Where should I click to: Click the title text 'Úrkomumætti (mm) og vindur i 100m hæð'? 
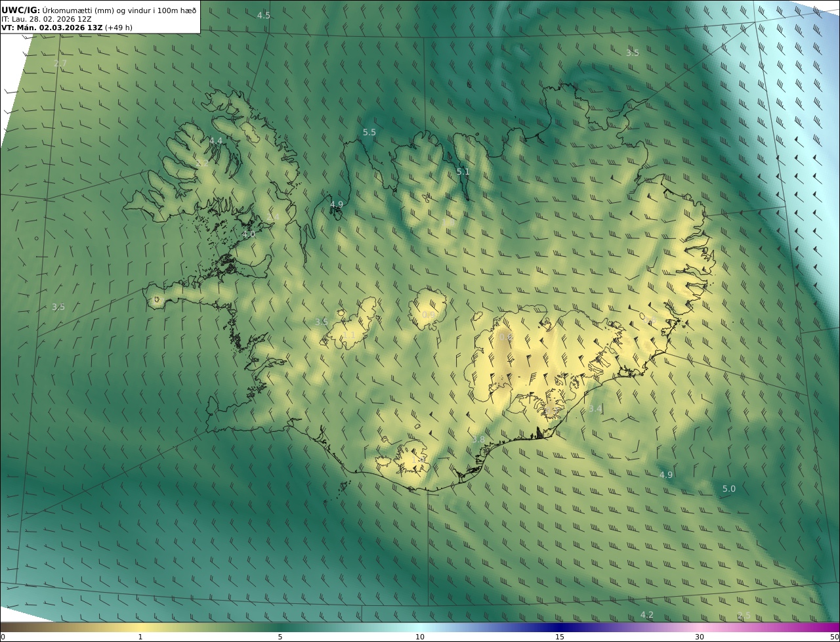pos(119,10)
